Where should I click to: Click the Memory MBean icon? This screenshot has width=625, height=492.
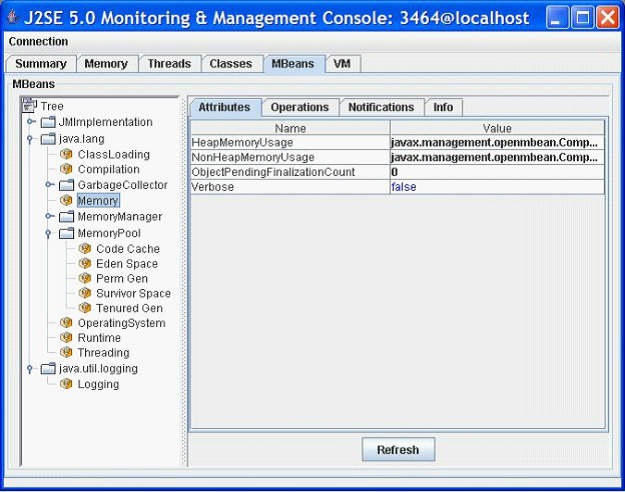click(x=66, y=200)
